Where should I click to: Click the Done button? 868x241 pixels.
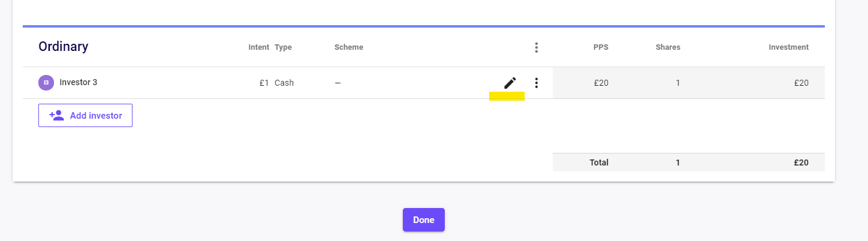tap(423, 220)
